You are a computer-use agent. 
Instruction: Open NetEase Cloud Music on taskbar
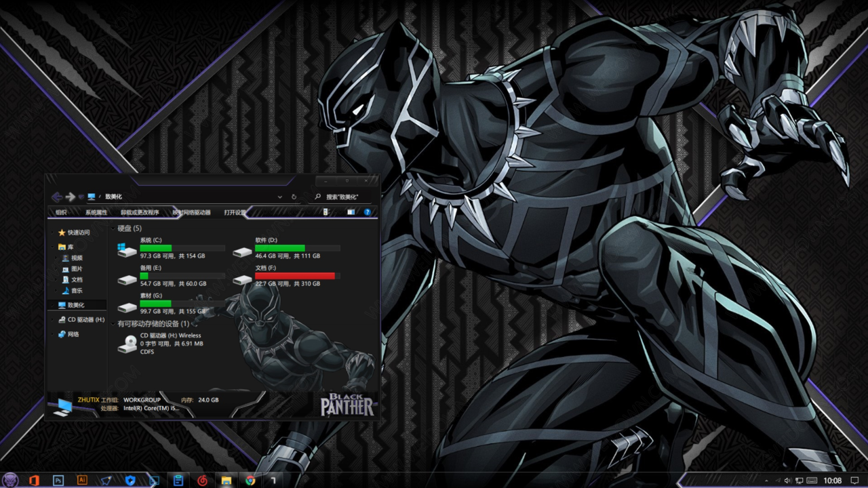coord(202,481)
